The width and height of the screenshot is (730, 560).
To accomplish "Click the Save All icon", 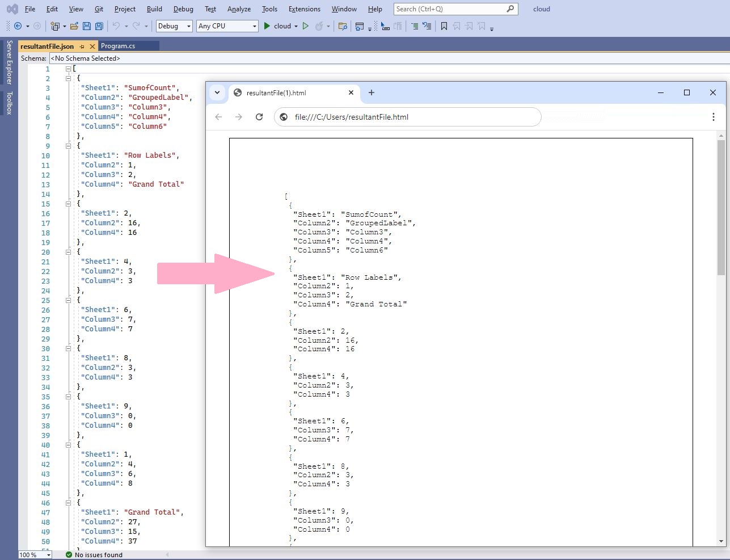I will pos(99,26).
